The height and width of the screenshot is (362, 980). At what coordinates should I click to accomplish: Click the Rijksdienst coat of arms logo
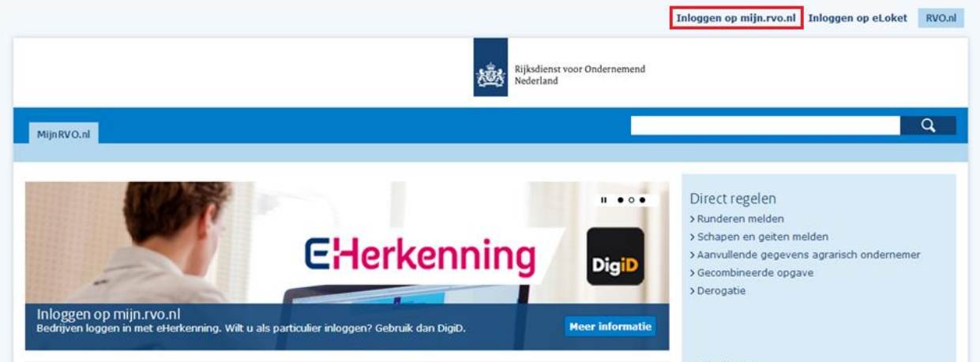[x=490, y=76]
